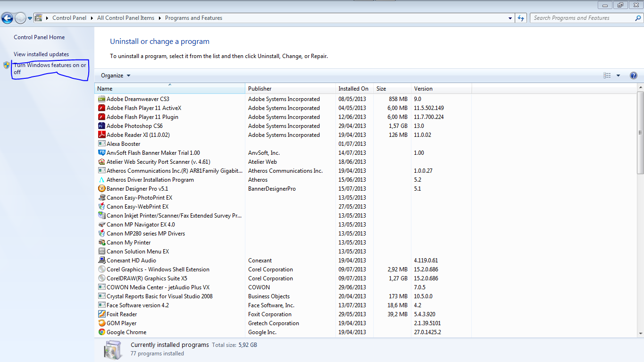Screen dimensions: 644x362
Task: Select the Adobe Photoshop CS6 icon
Action: 101,126
